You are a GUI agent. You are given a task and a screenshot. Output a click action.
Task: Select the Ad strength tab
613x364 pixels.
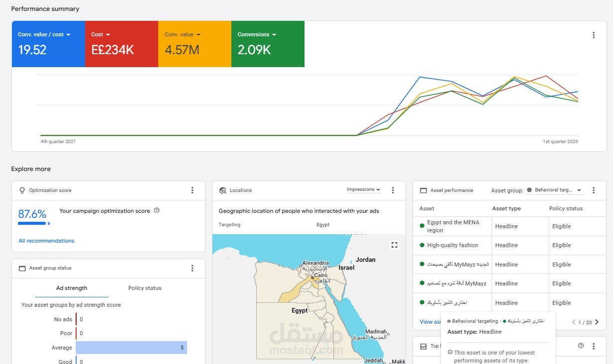(72, 288)
